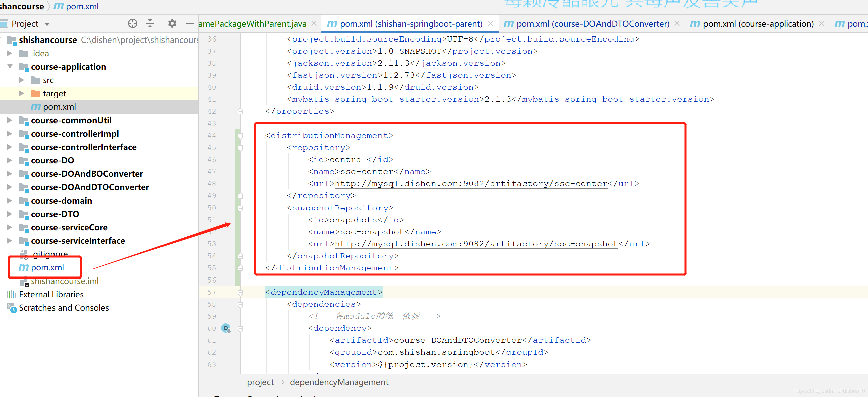Open the Project view dropdown arrow
Screen dimensions: 868x397
pyautogui.click(x=47, y=24)
